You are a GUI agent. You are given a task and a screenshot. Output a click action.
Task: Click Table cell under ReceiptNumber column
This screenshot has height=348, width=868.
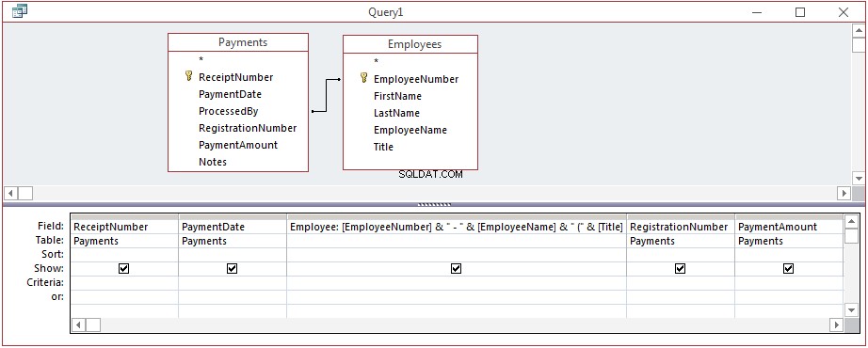click(124, 241)
